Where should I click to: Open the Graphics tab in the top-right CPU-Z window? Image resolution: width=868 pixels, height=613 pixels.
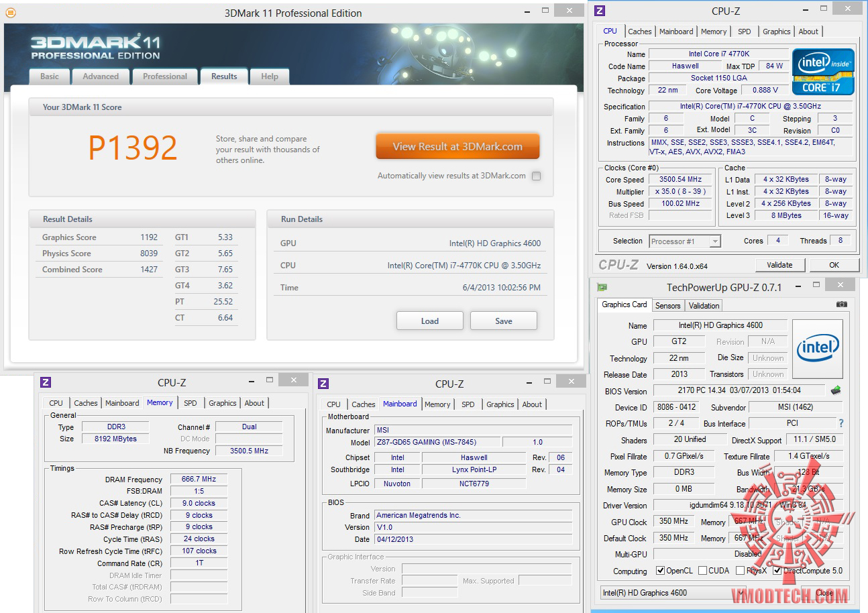click(777, 32)
